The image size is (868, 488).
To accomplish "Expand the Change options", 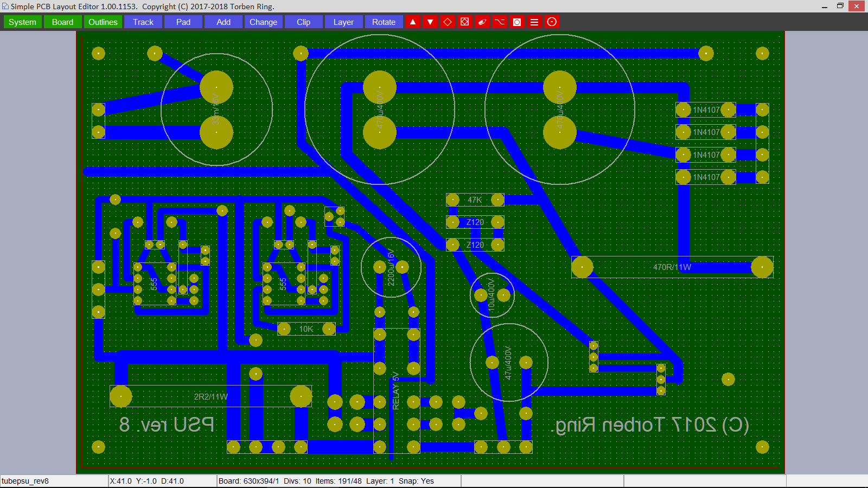I will [x=264, y=22].
